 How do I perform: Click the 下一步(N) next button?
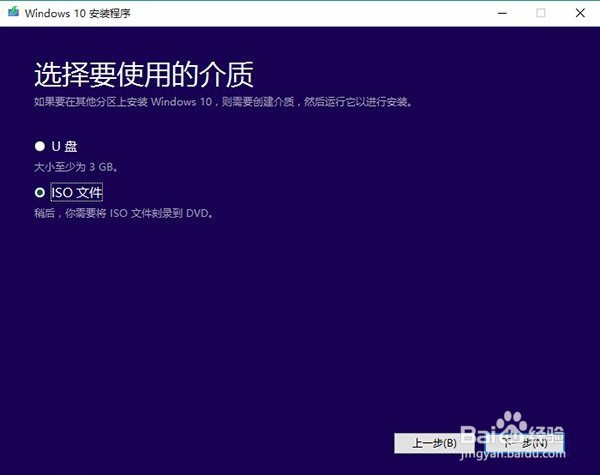(524, 443)
